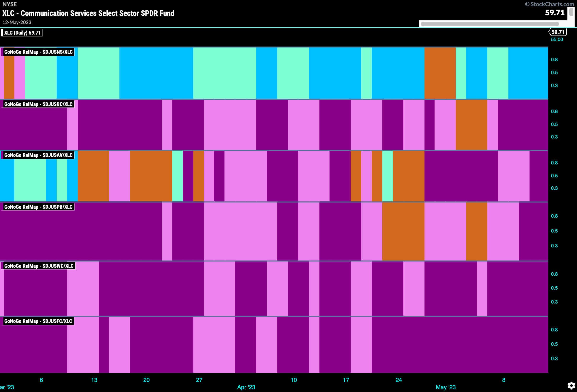Click the 24 date tick label

pos(399,380)
